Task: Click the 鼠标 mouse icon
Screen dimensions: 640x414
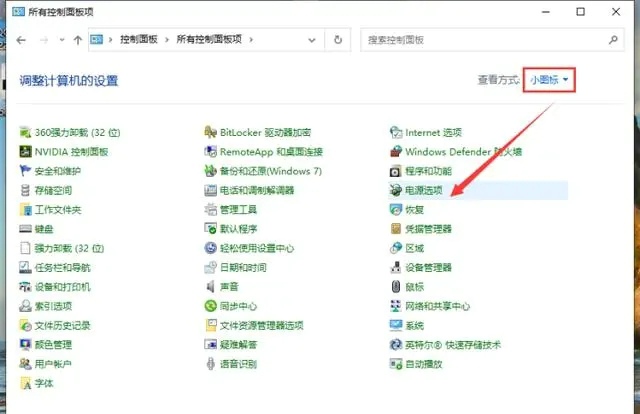Action: pyautogui.click(x=396, y=287)
